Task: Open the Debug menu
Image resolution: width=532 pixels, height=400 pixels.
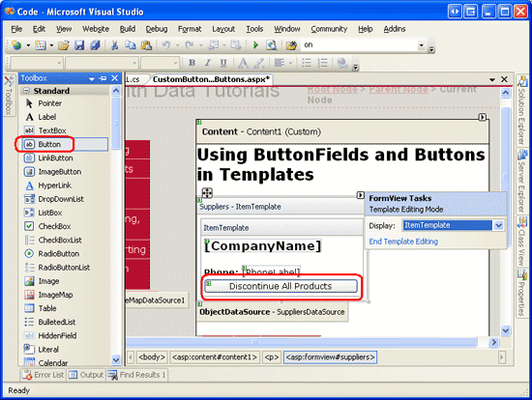Action: tap(157, 29)
